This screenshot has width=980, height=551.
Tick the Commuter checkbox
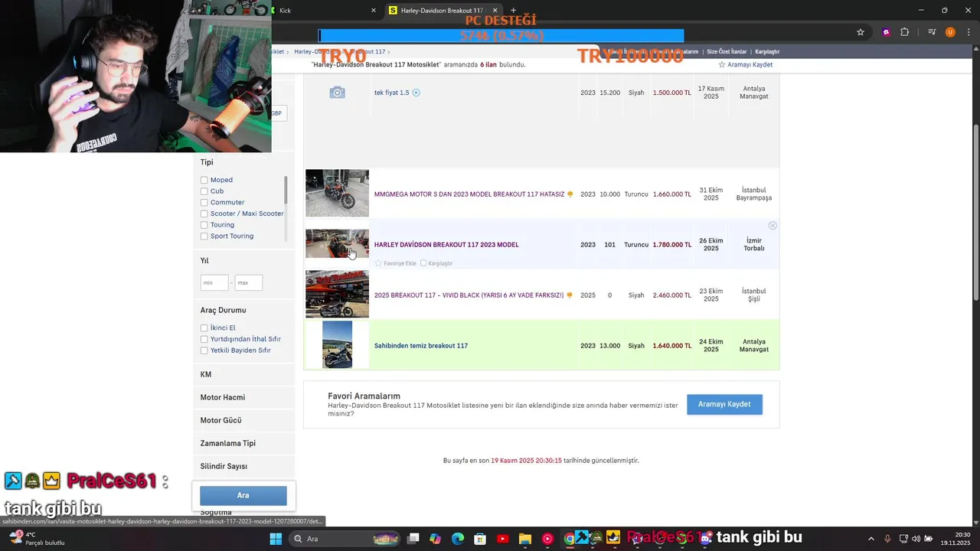pyautogui.click(x=204, y=203)
